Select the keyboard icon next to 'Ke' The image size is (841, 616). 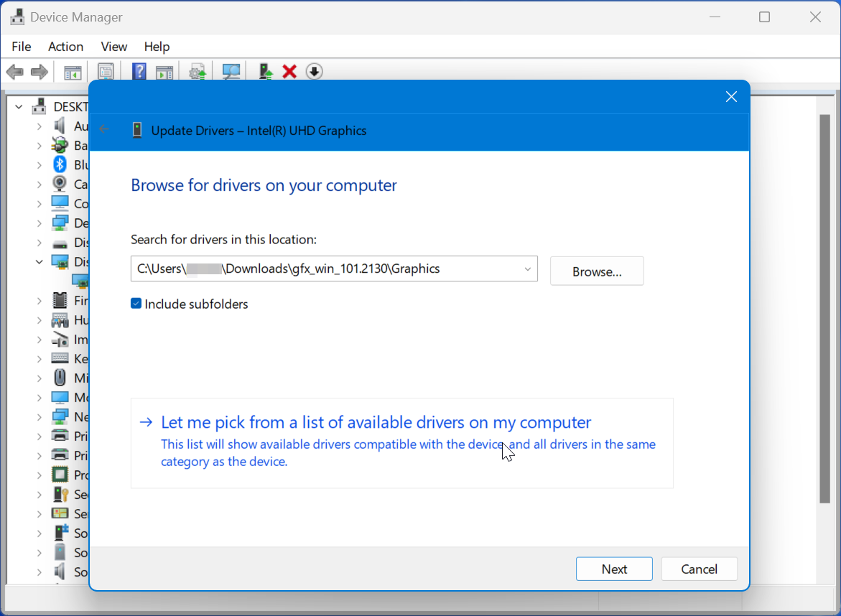pos(60,358)
